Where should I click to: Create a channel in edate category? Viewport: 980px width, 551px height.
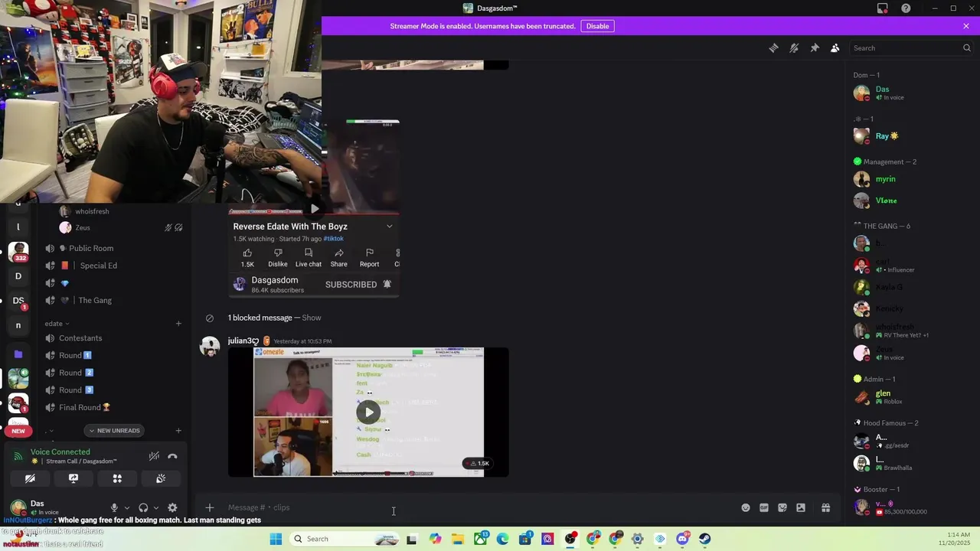pos(178,324)
